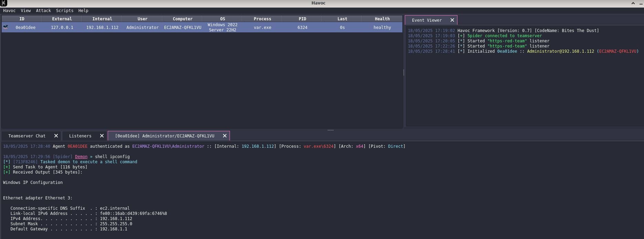Screen dimensions: 644x239
Task: Click the Windows 2022 Server 22H2 cell
Action: point(222,28)
